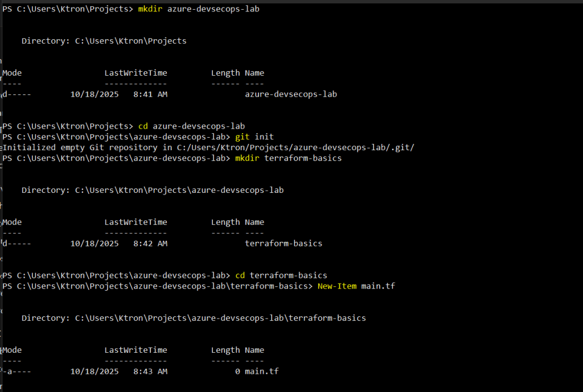Click LastWriteTime header above main.tf row
This screenshot has width=583, height=392.
pyautogui.click(x=136, y=350)
